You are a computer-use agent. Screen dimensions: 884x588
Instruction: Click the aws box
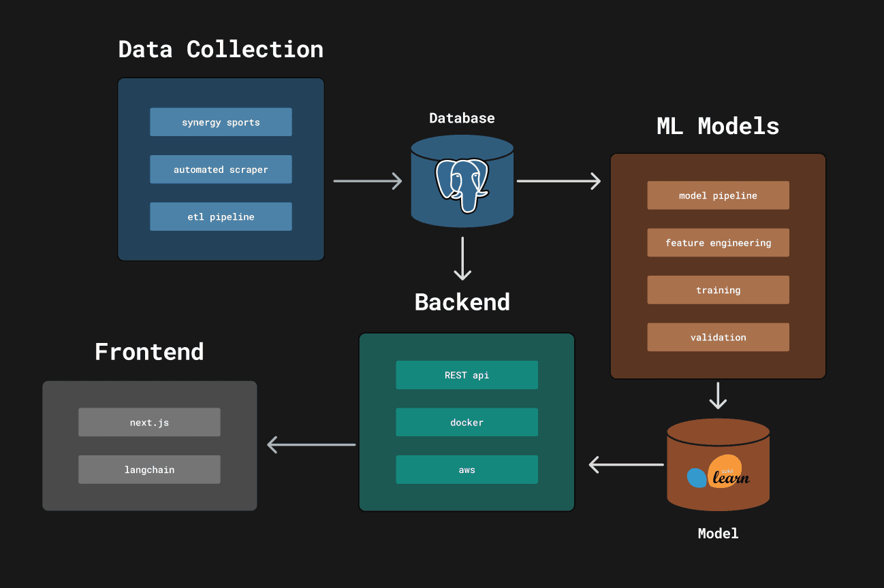[x=467, y=470]
